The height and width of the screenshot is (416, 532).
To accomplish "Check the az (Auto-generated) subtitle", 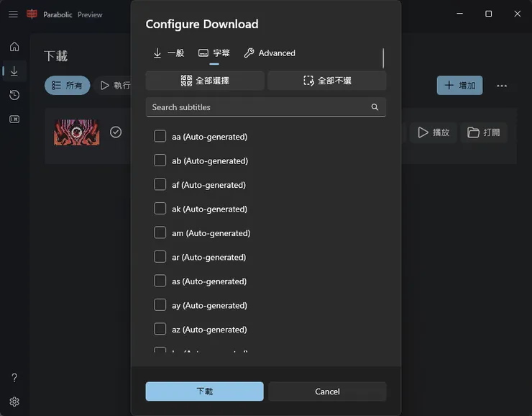I will click(160, 329).
